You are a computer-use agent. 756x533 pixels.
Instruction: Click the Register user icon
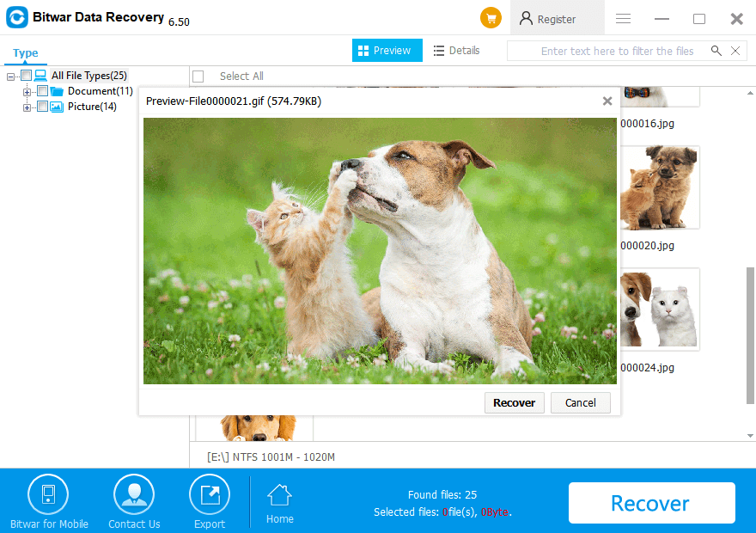tap(526, 19)
